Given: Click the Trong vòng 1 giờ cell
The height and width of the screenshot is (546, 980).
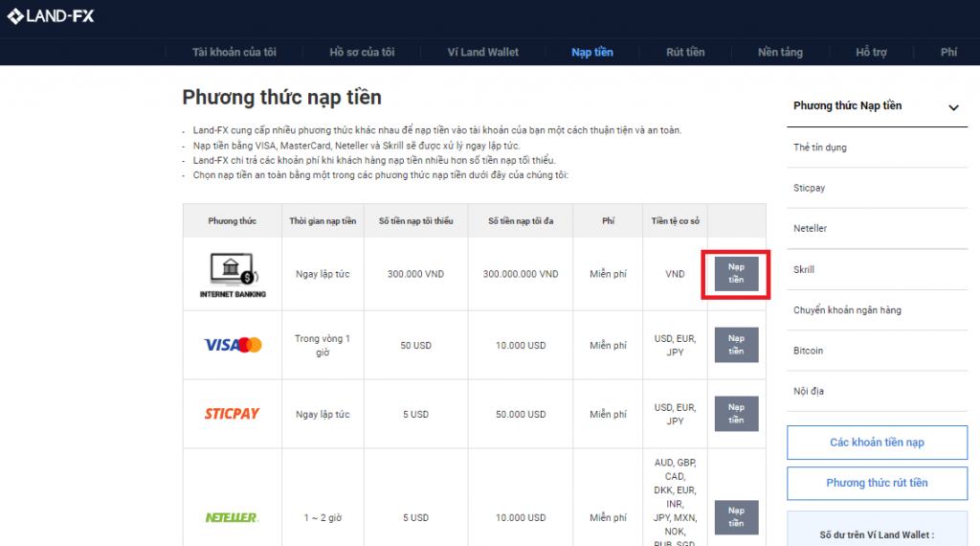Looking at the screenshot, I should [323, 345].
